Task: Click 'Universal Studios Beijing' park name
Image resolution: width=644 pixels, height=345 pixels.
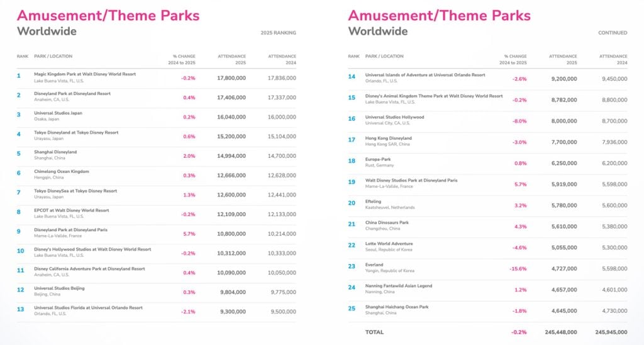Action: coord(59,288)
